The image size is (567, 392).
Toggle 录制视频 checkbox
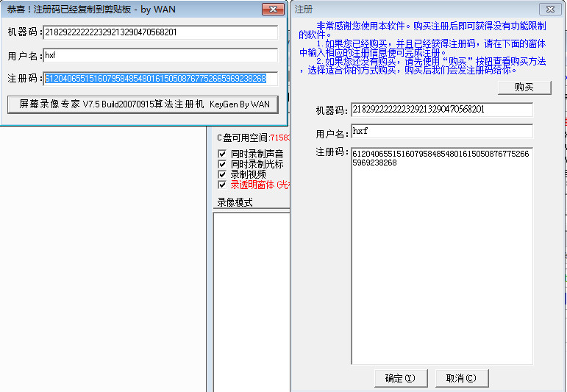[222, 174]
